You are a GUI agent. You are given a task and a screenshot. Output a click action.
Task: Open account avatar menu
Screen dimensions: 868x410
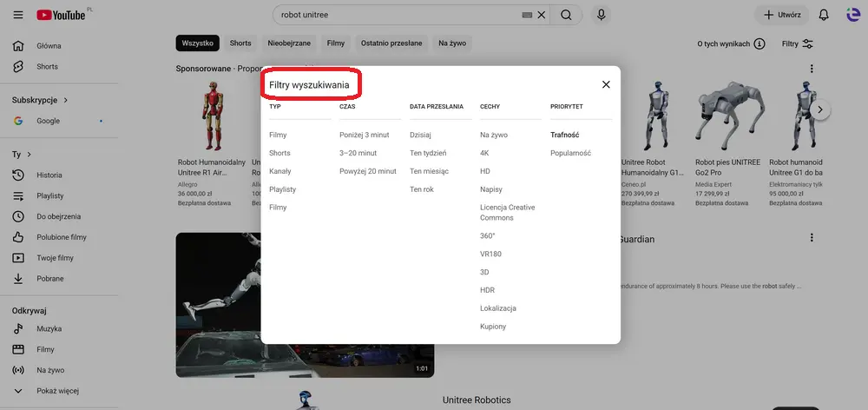click(x=854, y=15)
